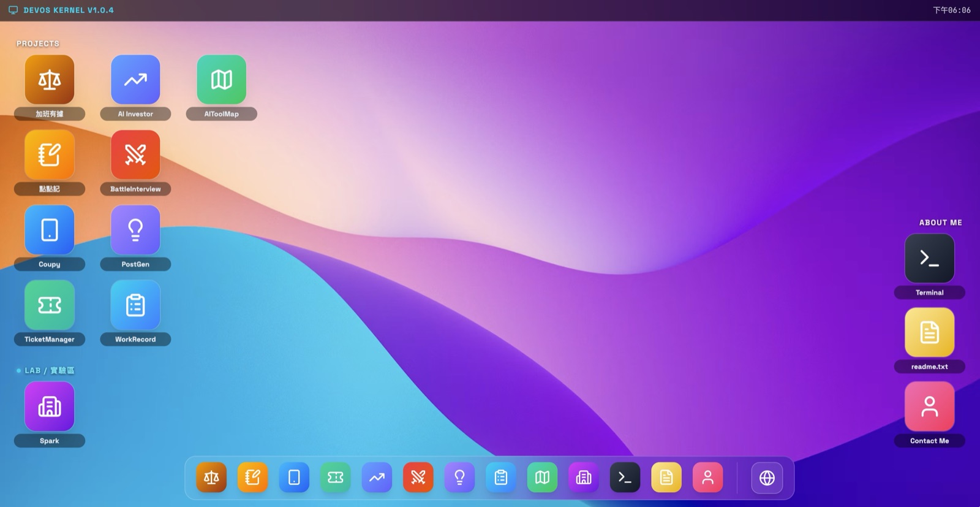Open the Spark app in Lab section

click(50, 406)
